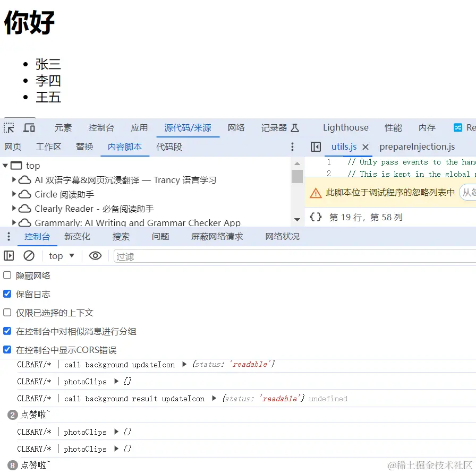Click the repeat count badge 2
The image size is (476, 474).
[12, 415]
